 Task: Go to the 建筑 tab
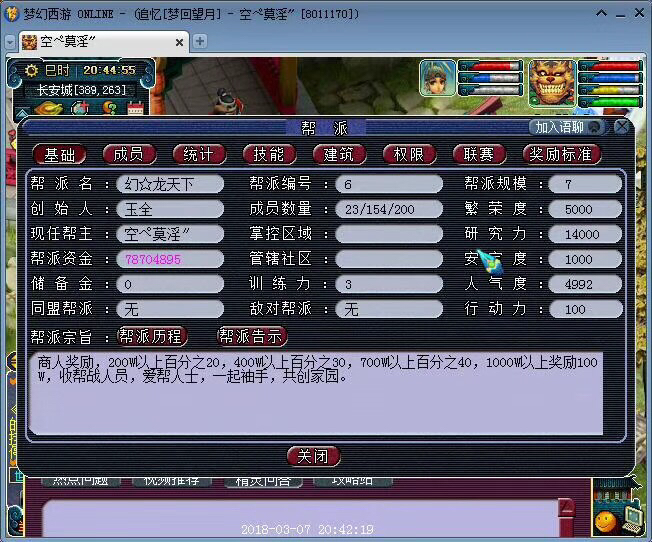pyautogui.click(x=339, y=154)
